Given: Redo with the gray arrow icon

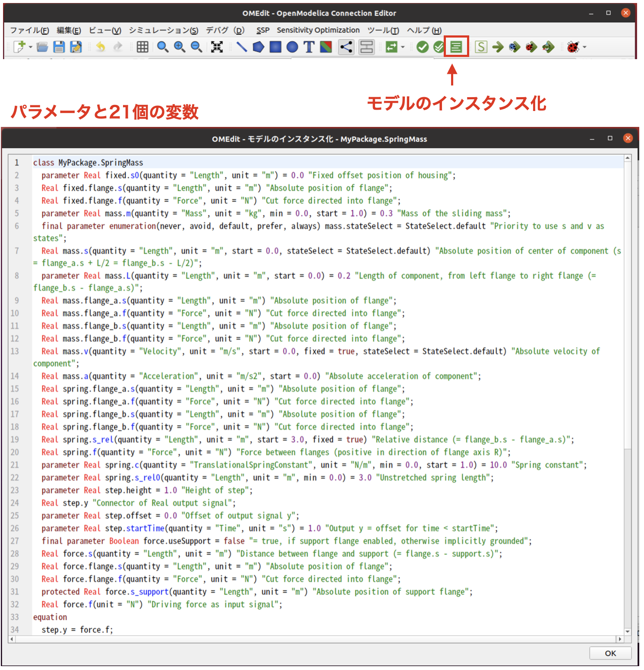Looking at the screenshot, I should pos(117,47).
